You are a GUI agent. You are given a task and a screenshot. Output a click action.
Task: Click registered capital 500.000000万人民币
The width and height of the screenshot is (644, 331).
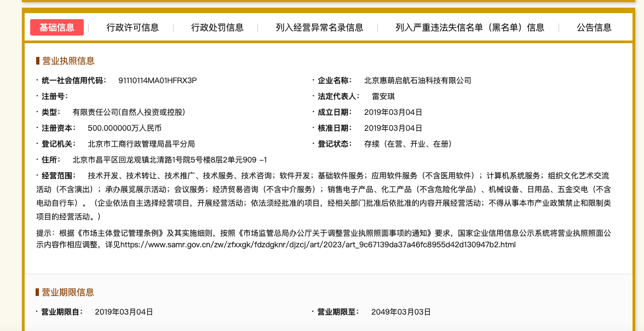click(124, 129)
